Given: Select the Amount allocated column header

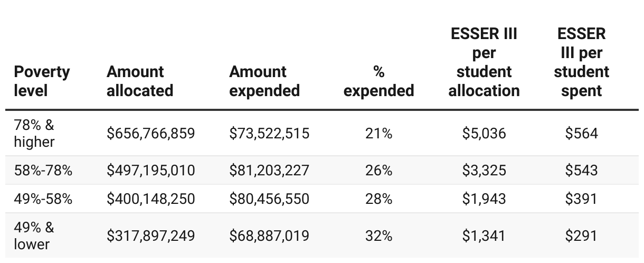Looking at the screenshot, I should coord(140,81).
